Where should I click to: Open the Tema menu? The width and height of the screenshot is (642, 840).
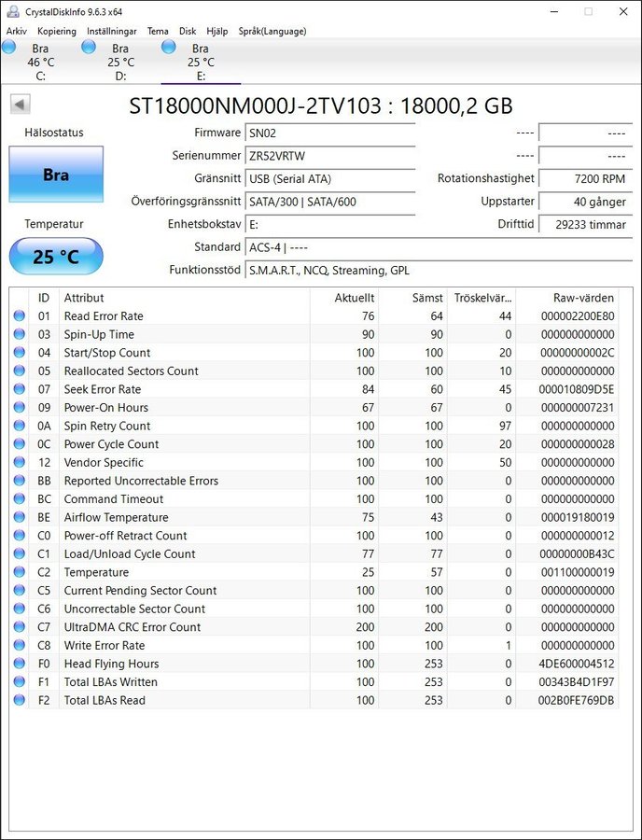pos(158,31)
